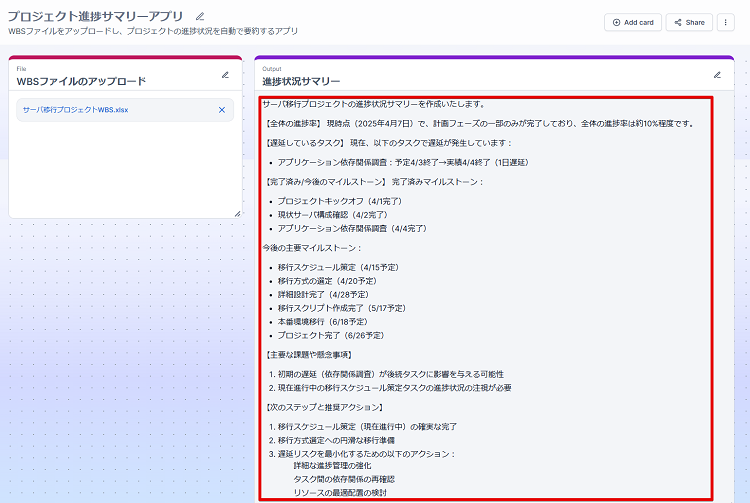Click the app title プロジェクト進捗サマリーアプリ
This screenshot has height=503, width=750.
(95, 16)
